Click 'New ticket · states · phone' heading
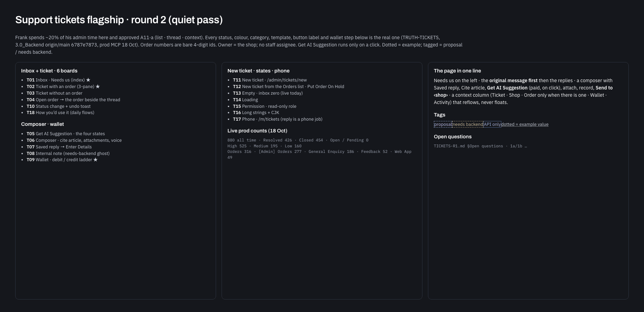The width and height of the screenshot is (644, 312). (x=258, y=71)
